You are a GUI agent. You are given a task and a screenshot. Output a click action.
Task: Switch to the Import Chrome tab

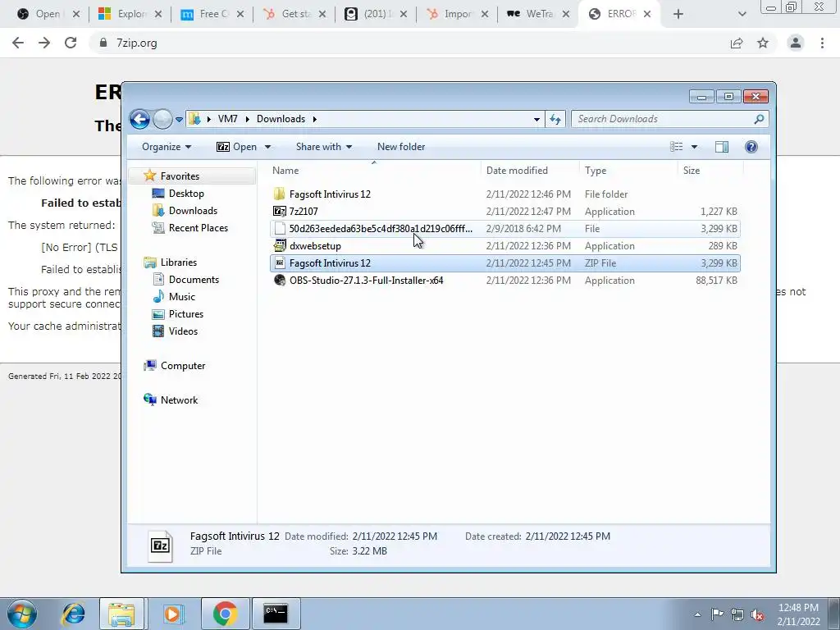pos(456,14)
